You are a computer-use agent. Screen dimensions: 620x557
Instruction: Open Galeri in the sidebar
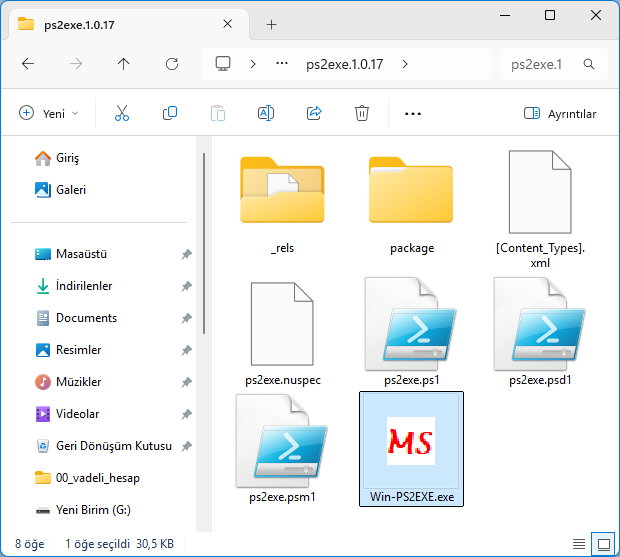click(x=60, y=190)
